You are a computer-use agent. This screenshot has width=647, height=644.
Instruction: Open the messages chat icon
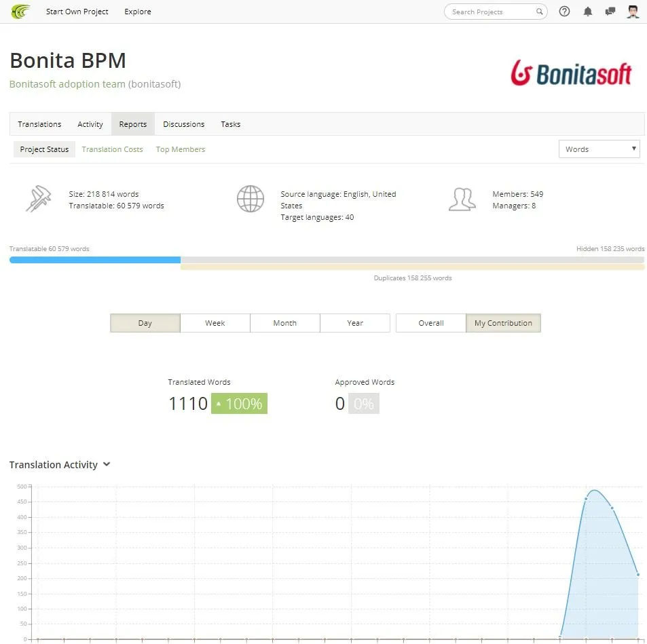click(610, 12)
